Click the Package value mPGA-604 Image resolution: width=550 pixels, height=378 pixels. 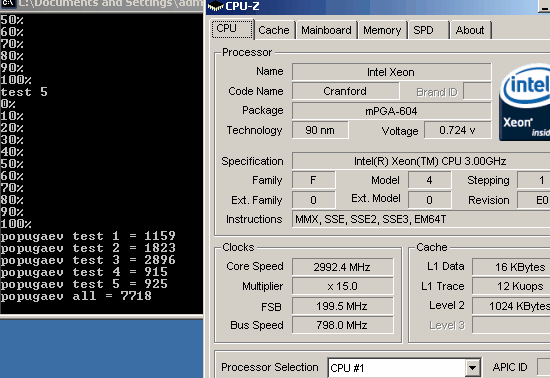point(391,111)
